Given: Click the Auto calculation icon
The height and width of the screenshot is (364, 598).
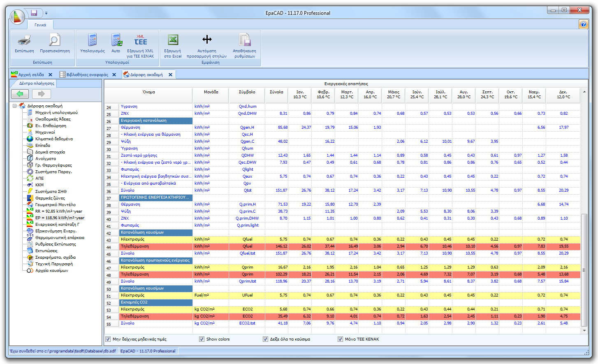Looking at the screenshot, I should (x=116, y=45).
